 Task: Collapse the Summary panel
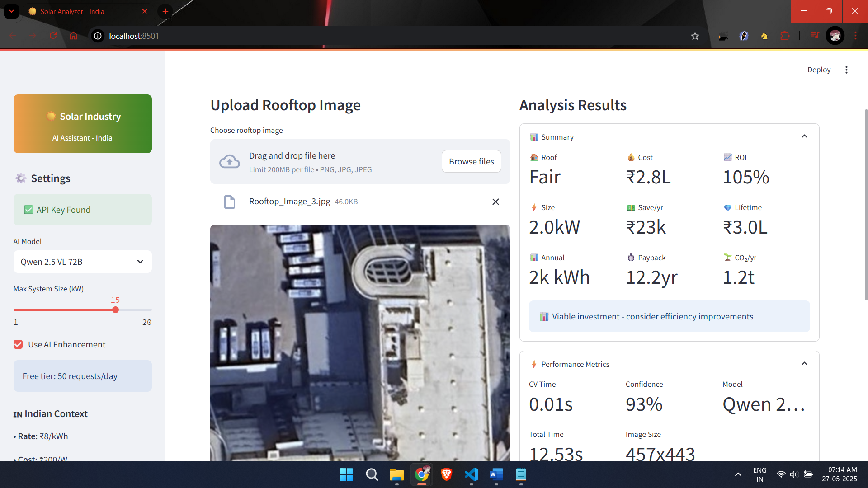coord(804,136)
